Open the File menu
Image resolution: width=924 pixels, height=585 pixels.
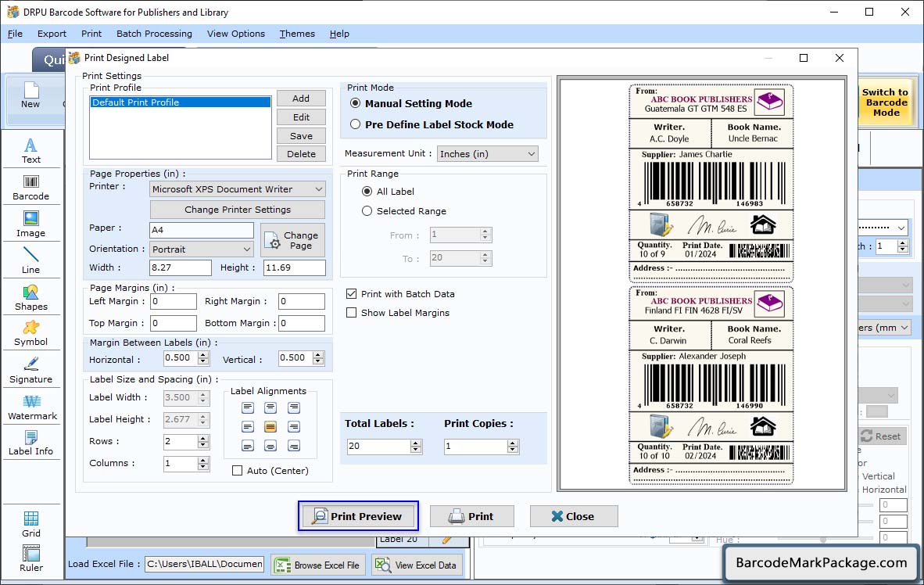coord(16,34)
